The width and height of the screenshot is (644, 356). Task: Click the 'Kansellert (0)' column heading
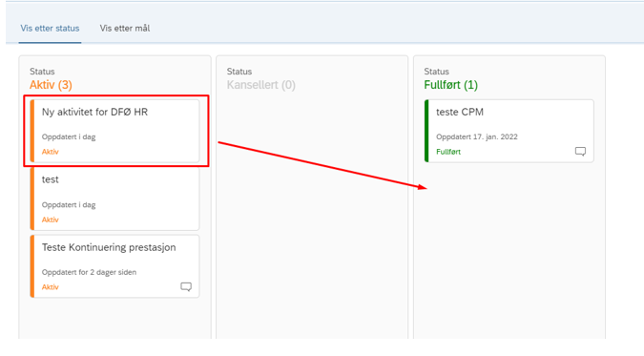point(261,85)
